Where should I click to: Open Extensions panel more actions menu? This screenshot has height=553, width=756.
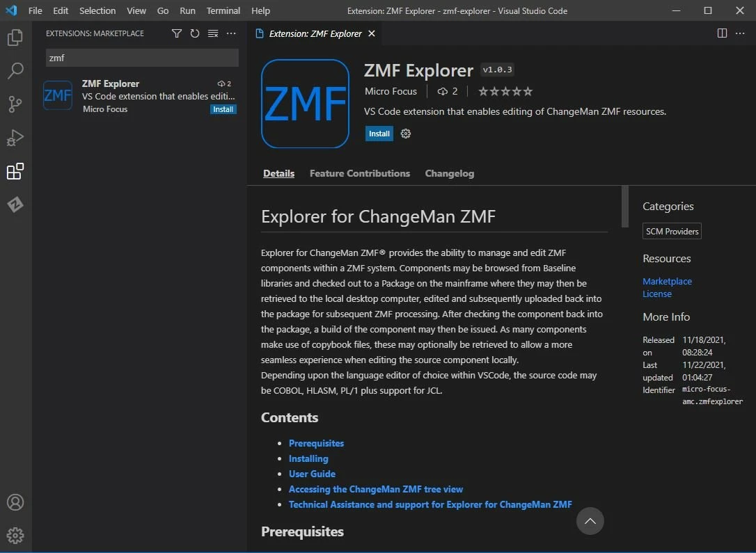click(x=231, y=33)
